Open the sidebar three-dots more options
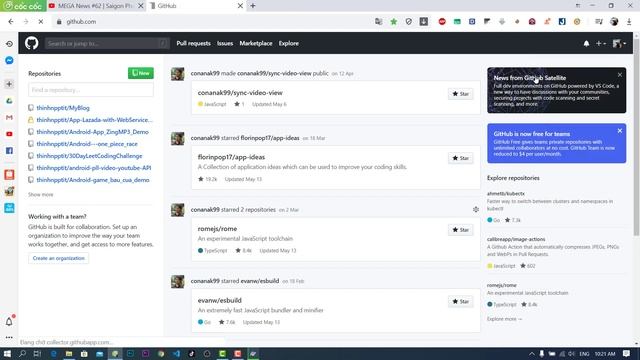The image size is (640, 360). [9, 338]
